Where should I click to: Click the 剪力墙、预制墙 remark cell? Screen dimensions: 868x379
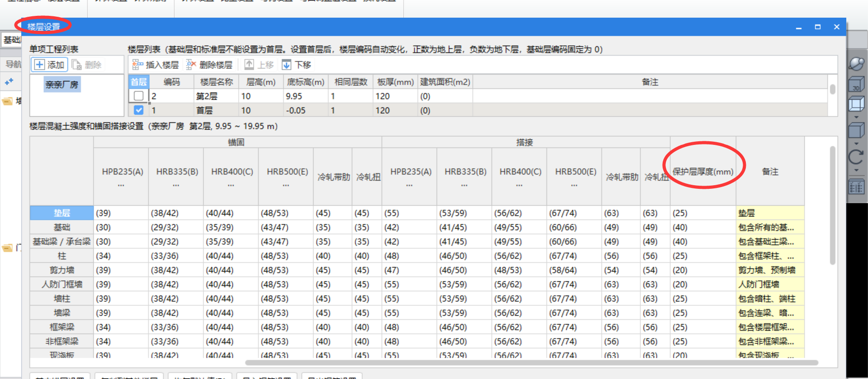(770, 270)
